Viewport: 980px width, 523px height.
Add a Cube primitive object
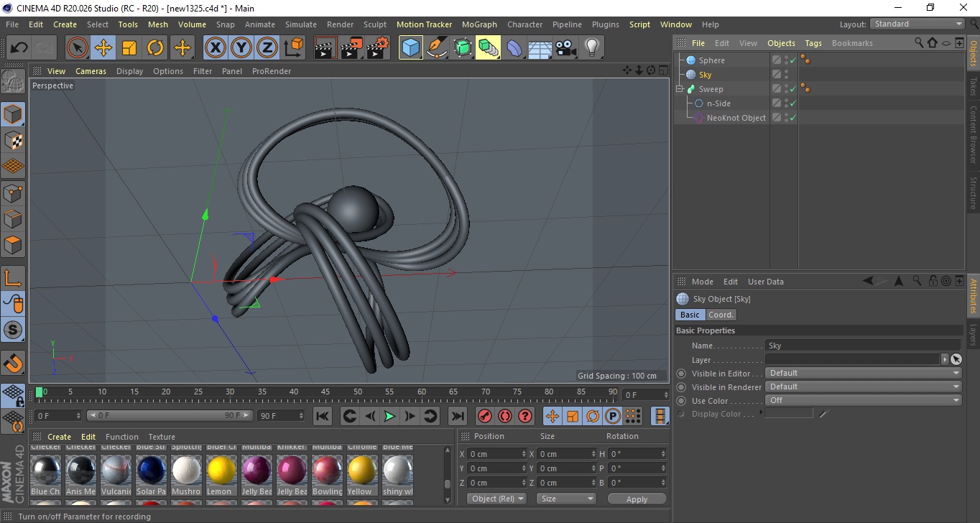pyautogui.click(x=410, y=48)
